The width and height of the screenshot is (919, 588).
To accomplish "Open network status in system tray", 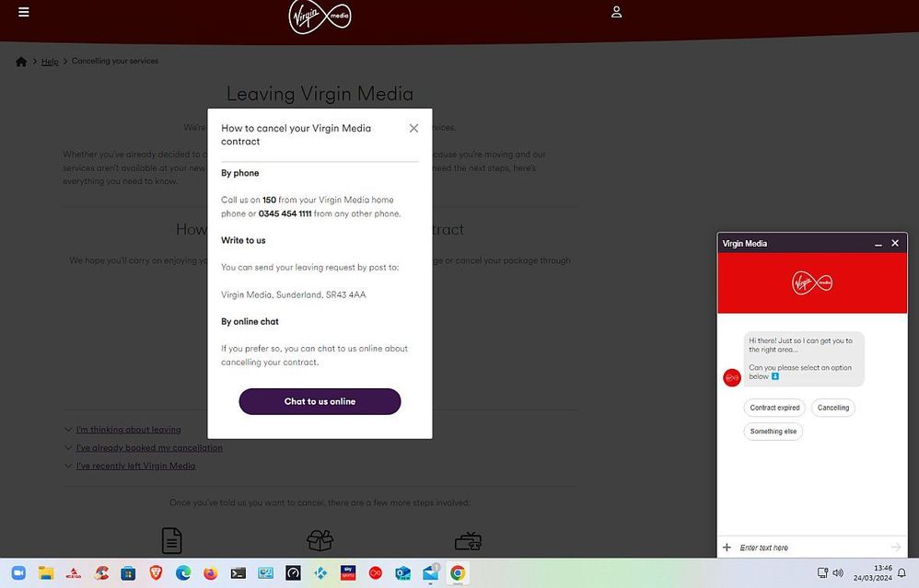I will point(823,572).
